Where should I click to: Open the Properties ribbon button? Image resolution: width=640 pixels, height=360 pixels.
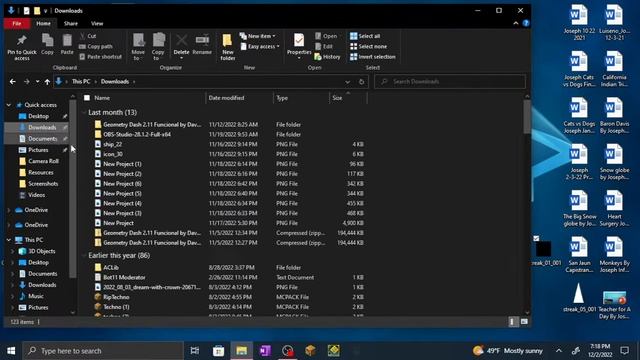coord(299,46)
